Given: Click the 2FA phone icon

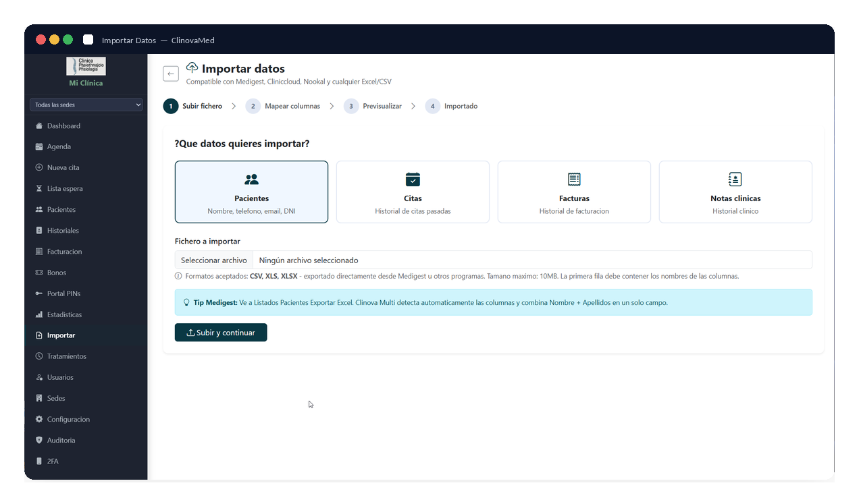Looking at the screenshot, I should click(39, 461).
